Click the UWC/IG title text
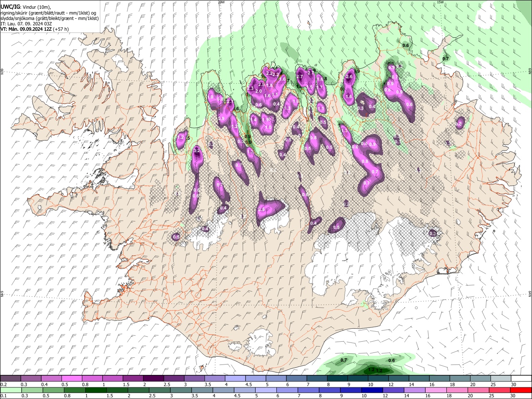Viewport: 532px width, 399px height. coord(10,7)
